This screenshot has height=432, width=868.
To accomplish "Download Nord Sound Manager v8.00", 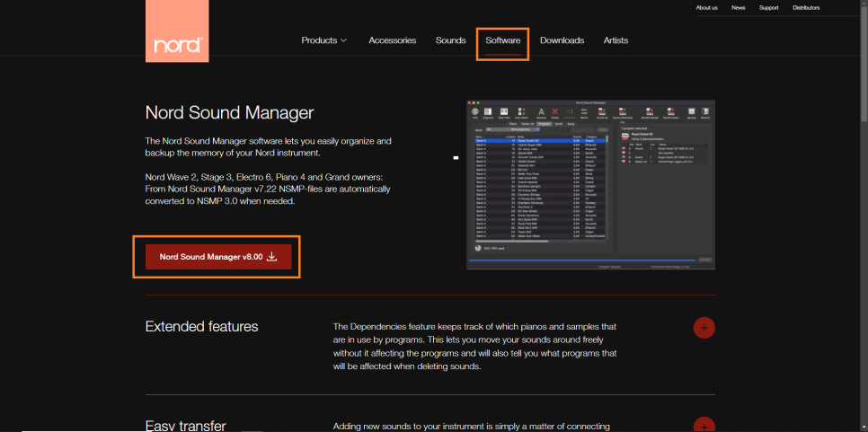I will [218, 257].
